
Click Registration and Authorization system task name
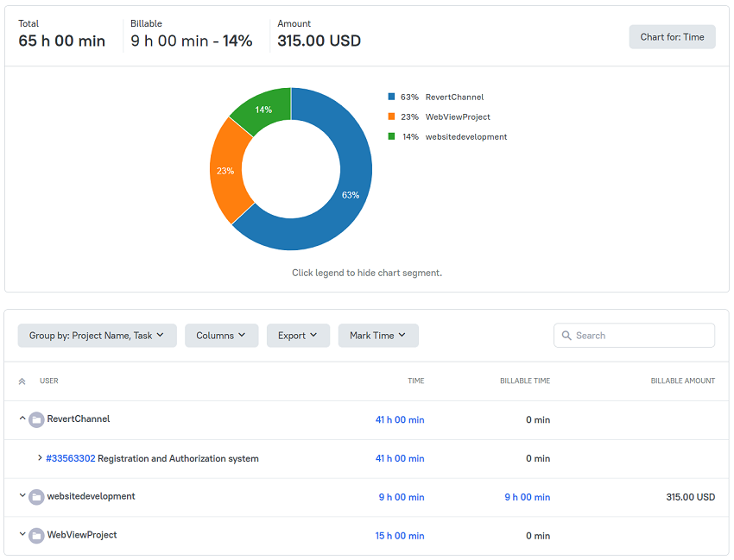point(179,458)
